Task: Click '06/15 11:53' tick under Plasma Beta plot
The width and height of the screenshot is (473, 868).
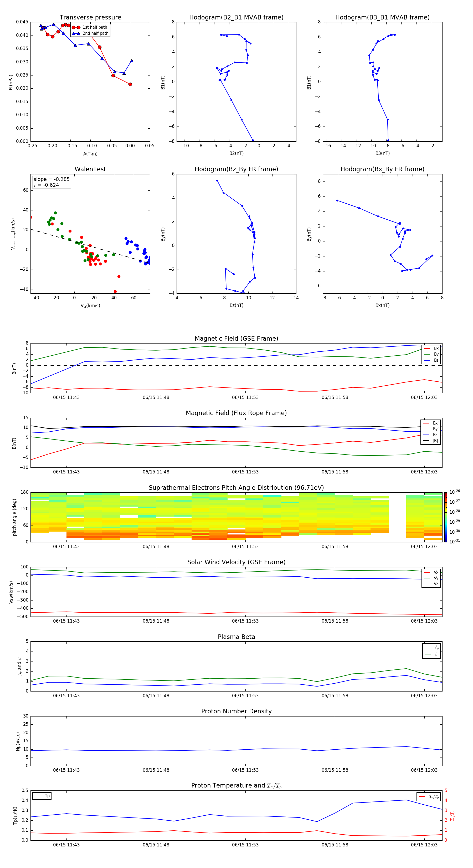Action: coord(245,695)
